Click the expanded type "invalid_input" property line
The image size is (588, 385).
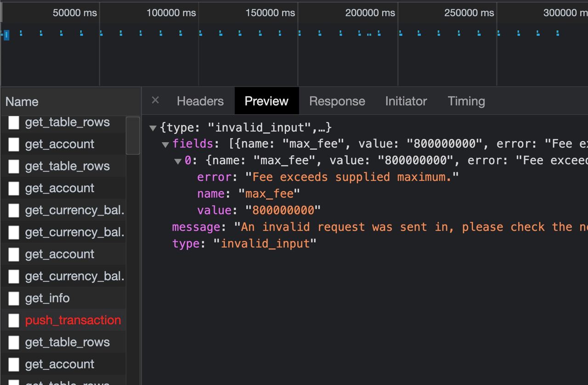tap(244, 243)
